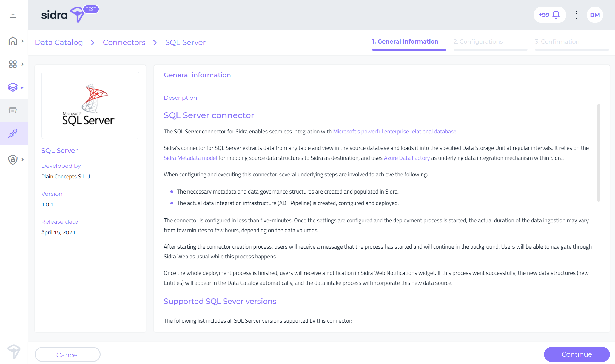Expand the Home menu chevron
615x364 pixels.
click(22, 41)
